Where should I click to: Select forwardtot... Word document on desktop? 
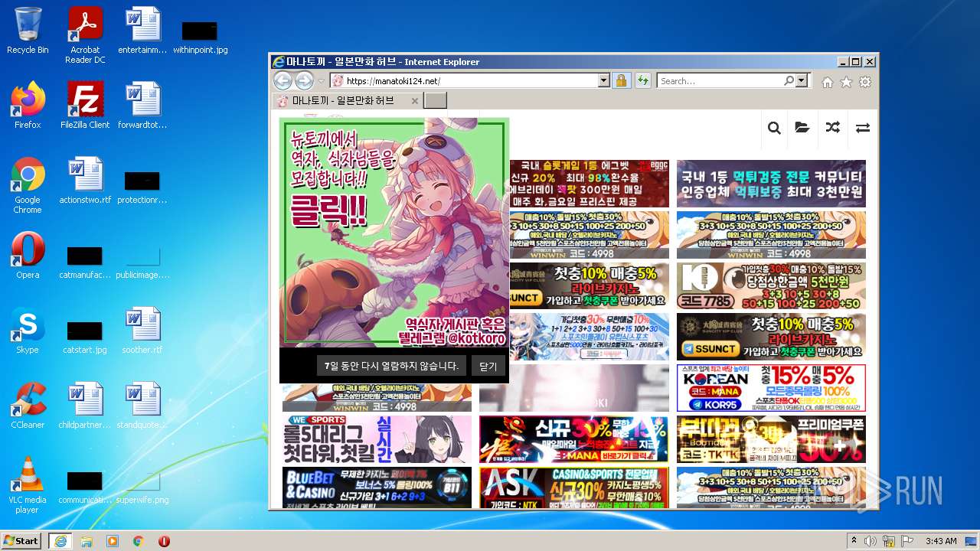coord(142,106)
